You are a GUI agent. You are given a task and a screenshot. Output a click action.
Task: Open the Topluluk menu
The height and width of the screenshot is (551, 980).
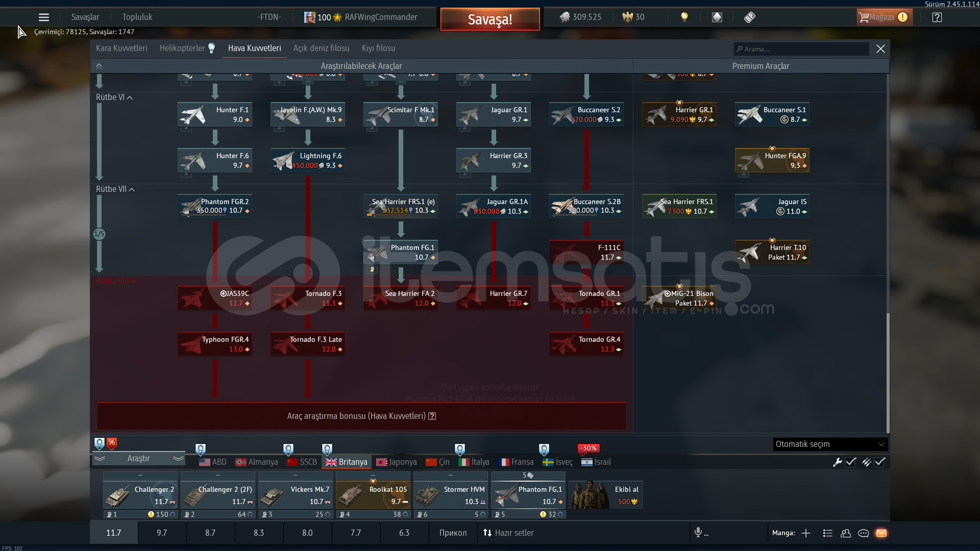click(x=137, y=17)
